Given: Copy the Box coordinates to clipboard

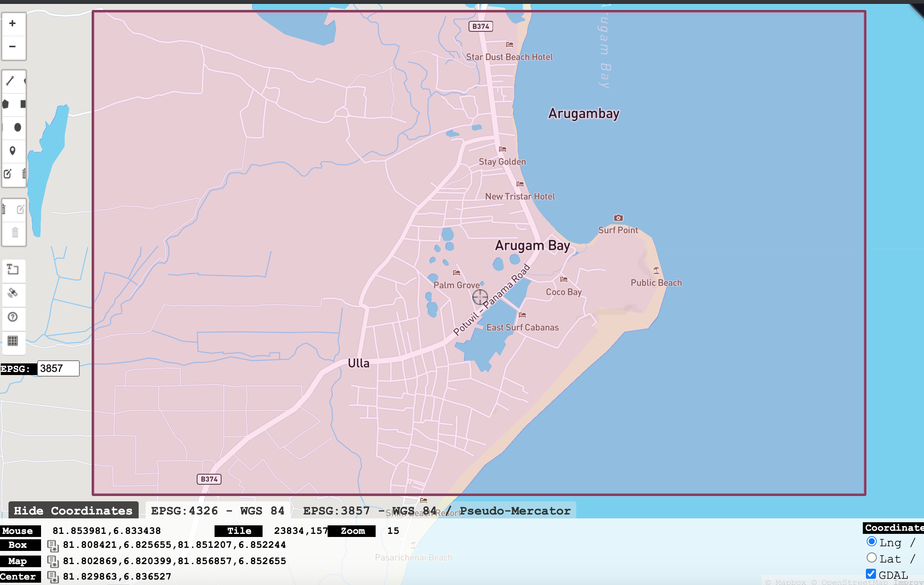Looking at the screenshot, I should coord(53,545).
